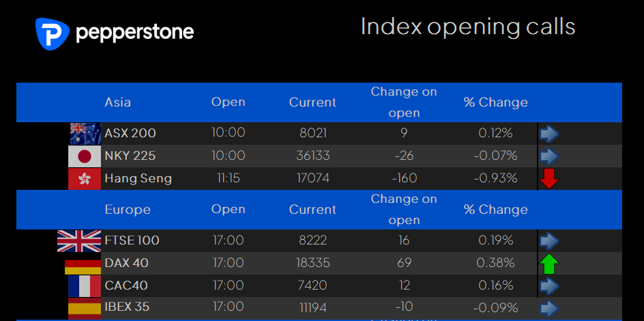Click the Index opening calls title
The height and width of the screenshot is (321, 644).
[x=468, y=27]
